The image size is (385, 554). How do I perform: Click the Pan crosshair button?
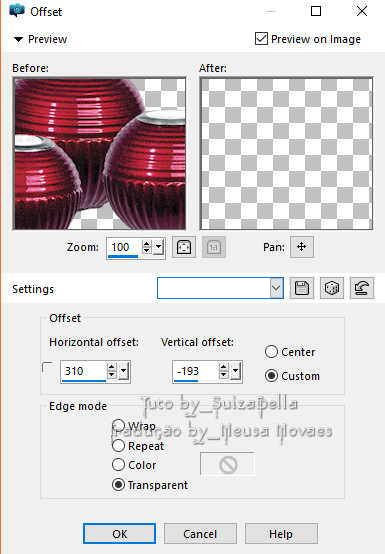(x=302, y=247)
